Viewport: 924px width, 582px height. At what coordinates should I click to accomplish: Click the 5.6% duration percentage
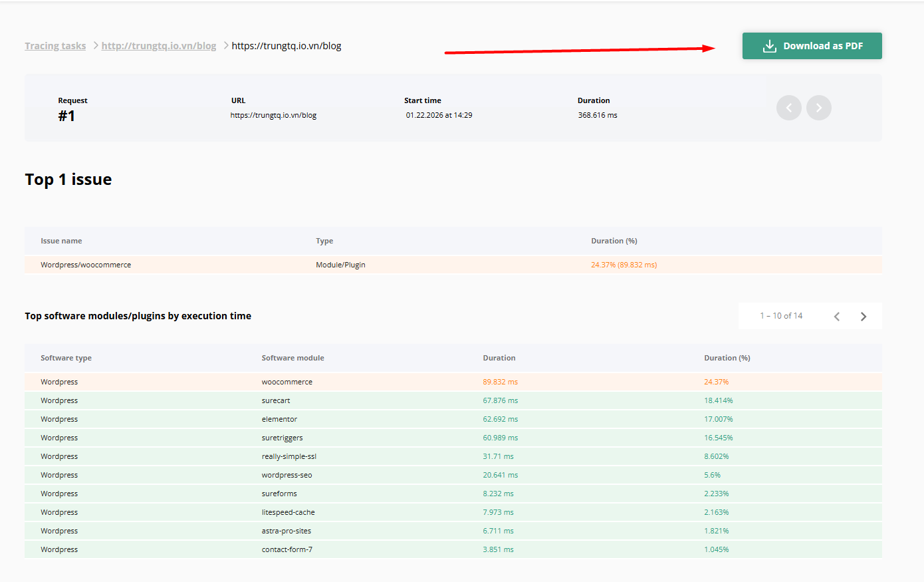(713, 475)
